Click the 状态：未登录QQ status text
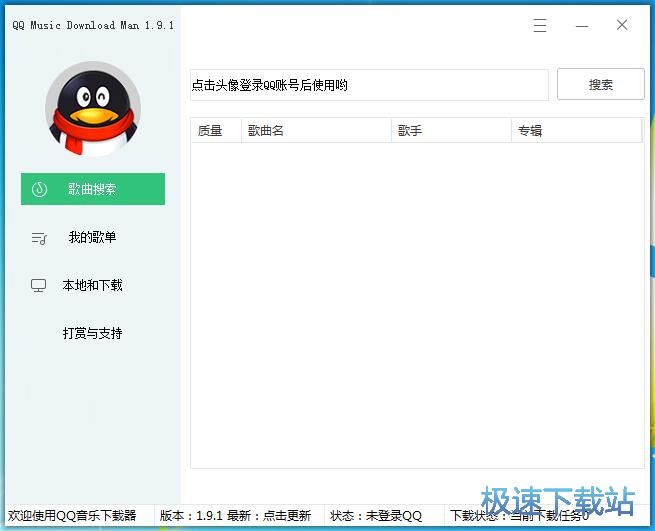This screenshot has width=655, height=531. [x=376, y=516]
